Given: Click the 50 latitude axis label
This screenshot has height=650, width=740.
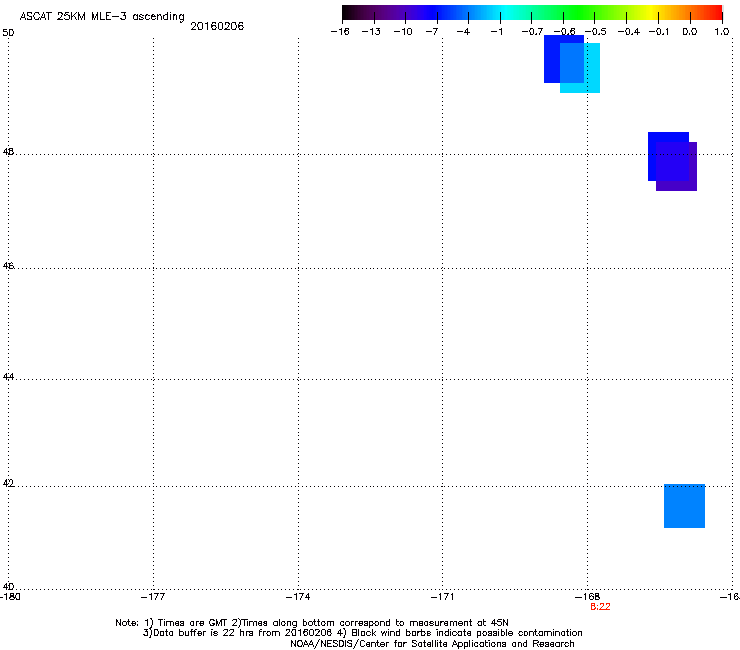Looking at the screenshot, I should [x=8, y=33].
